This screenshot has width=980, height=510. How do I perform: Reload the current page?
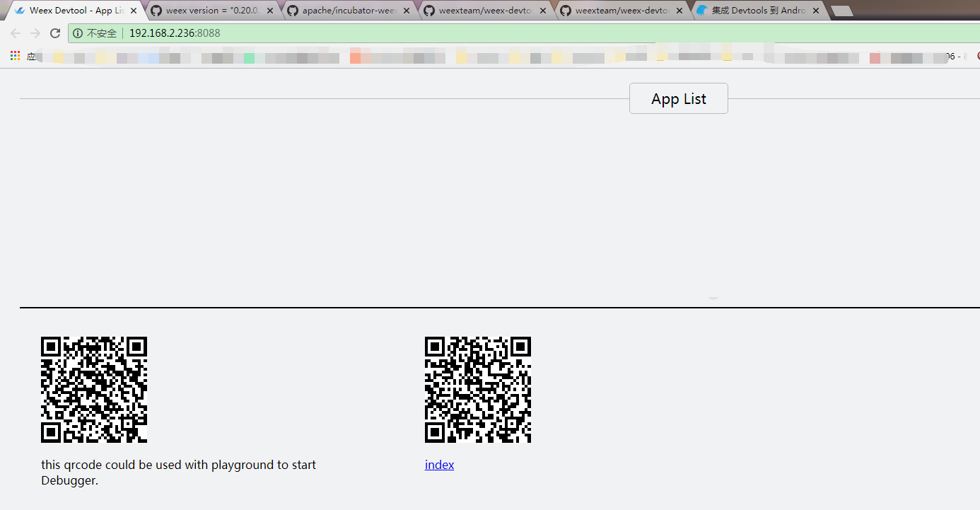[x=55, y=33]
